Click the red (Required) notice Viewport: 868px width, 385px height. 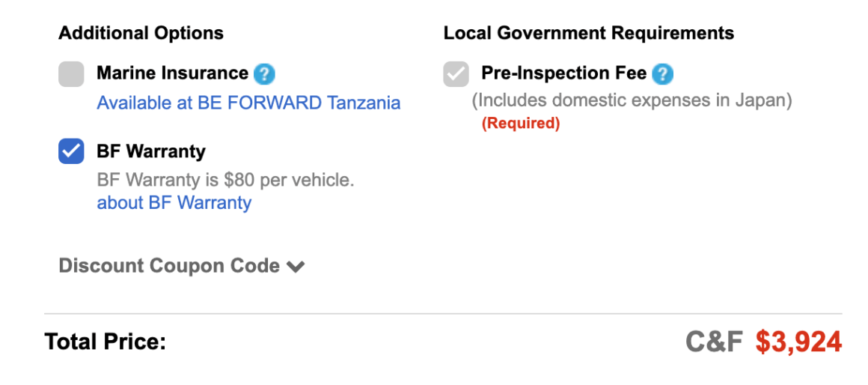pos(520,124)
